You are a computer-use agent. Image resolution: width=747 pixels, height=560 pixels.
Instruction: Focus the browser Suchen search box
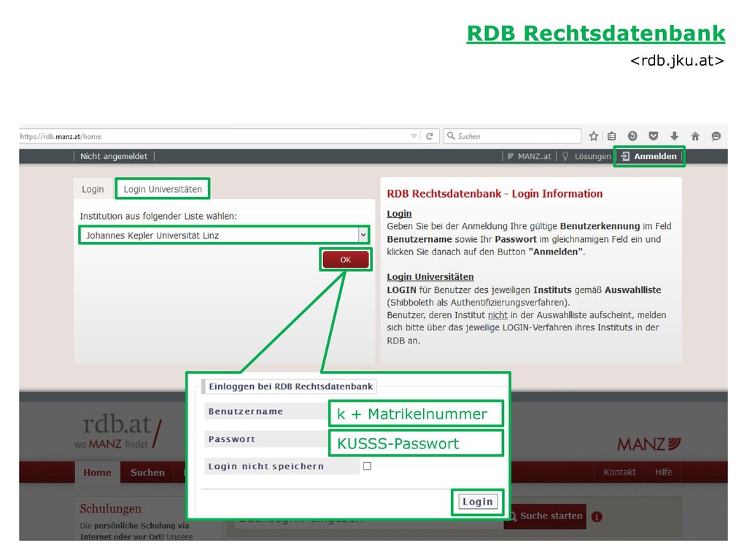point(512,136)
